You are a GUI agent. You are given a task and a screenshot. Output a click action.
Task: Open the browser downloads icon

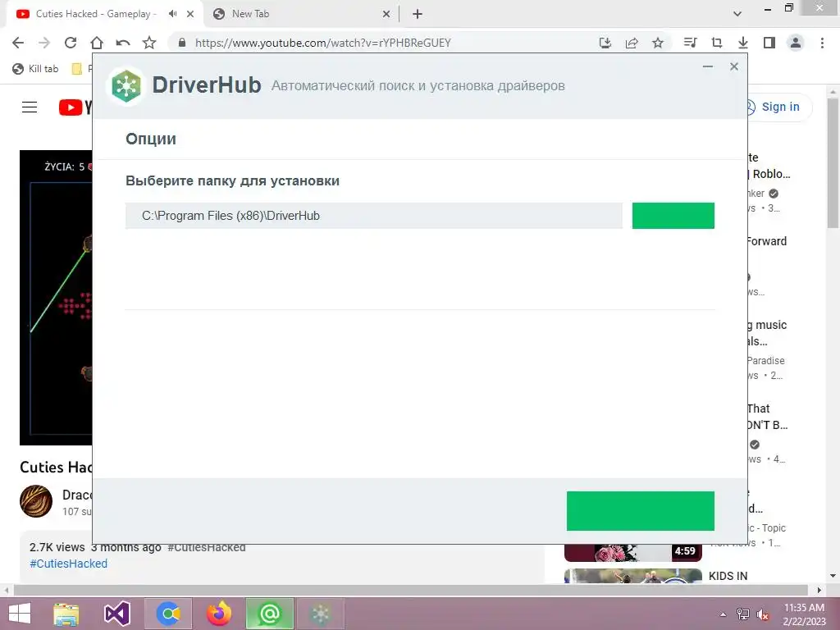click(742, 43)
